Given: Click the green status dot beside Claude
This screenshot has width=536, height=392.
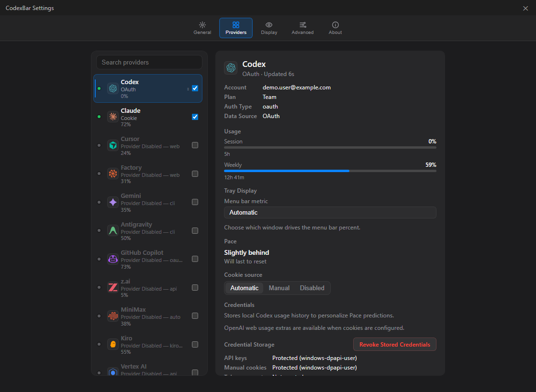Looking at the screenshot, I should coord(99,117).
